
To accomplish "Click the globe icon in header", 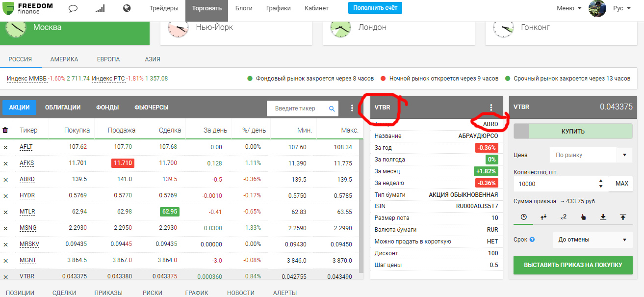I will click(x=127, y=8).
